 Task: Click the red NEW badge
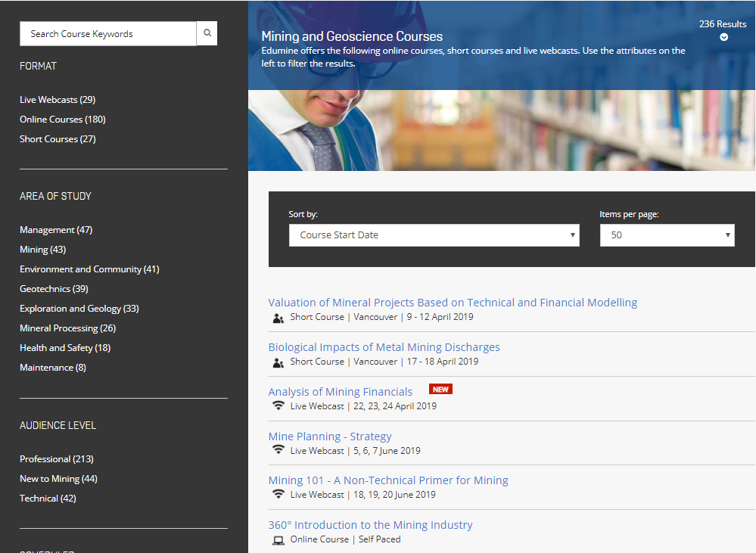440,389
